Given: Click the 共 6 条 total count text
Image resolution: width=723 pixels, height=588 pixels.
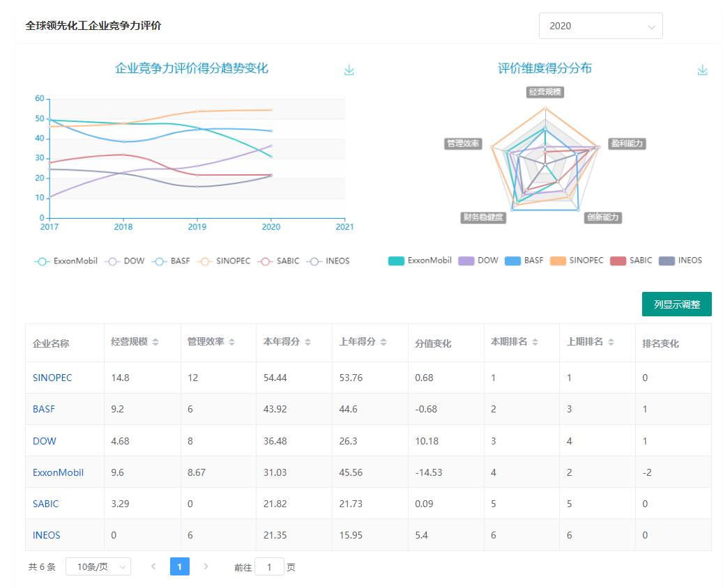Looking at the screenshot, I should pos(42,567).
